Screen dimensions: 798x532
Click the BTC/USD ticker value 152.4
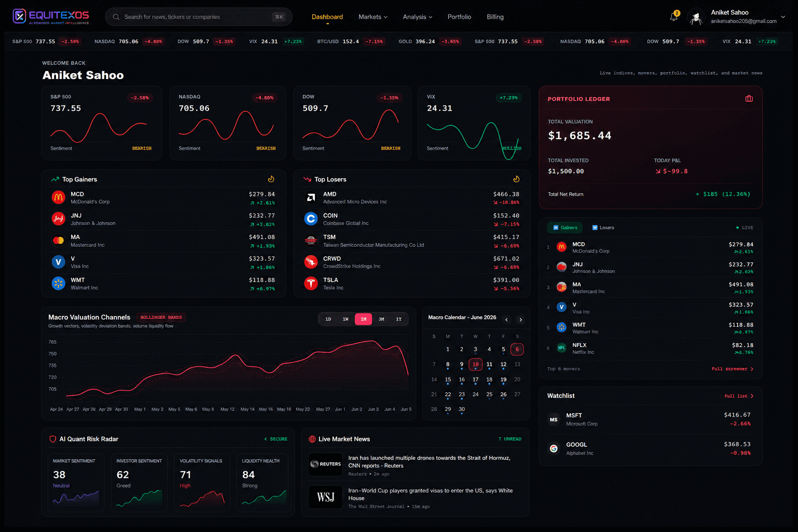click(351, 42)
